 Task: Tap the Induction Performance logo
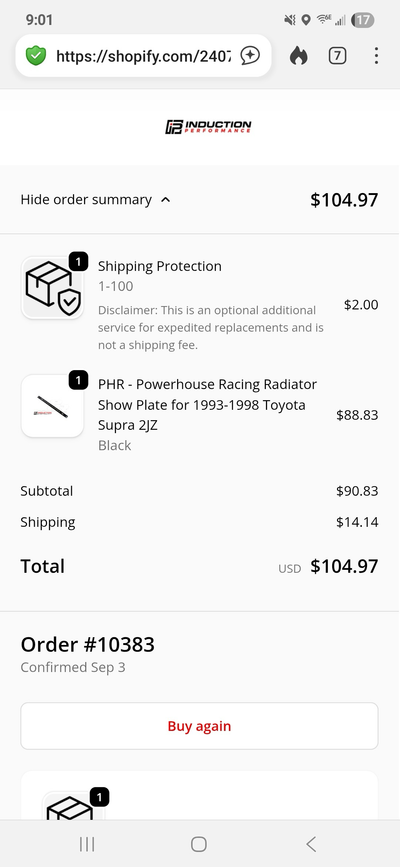point(208,127)
